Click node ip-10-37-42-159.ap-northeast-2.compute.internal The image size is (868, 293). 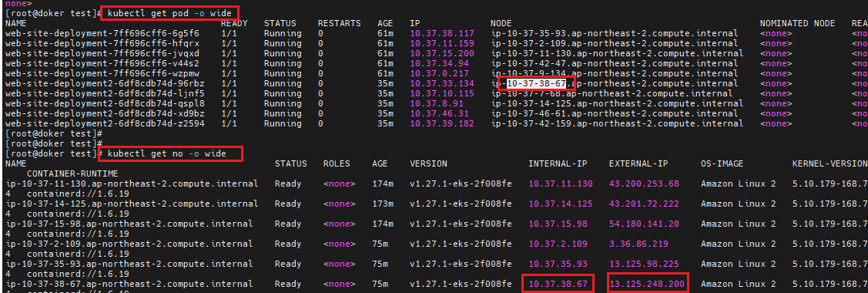pyautogui.click(x=617, y=123)
